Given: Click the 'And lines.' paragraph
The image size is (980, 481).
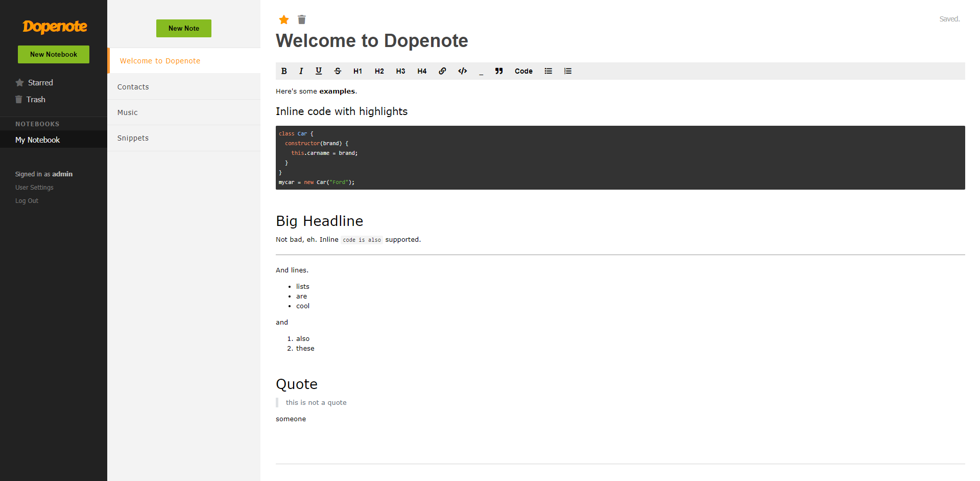Looking at the screenshot, I should coord(292,270).
